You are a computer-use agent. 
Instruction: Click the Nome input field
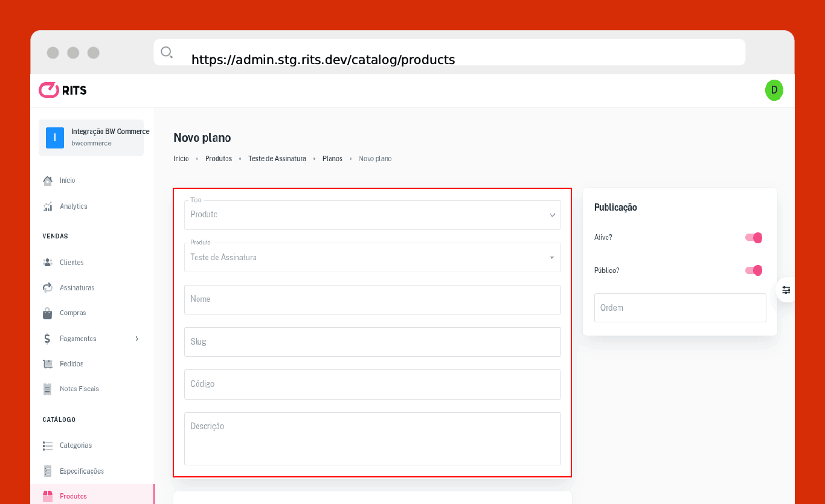(x=373, y=299)
